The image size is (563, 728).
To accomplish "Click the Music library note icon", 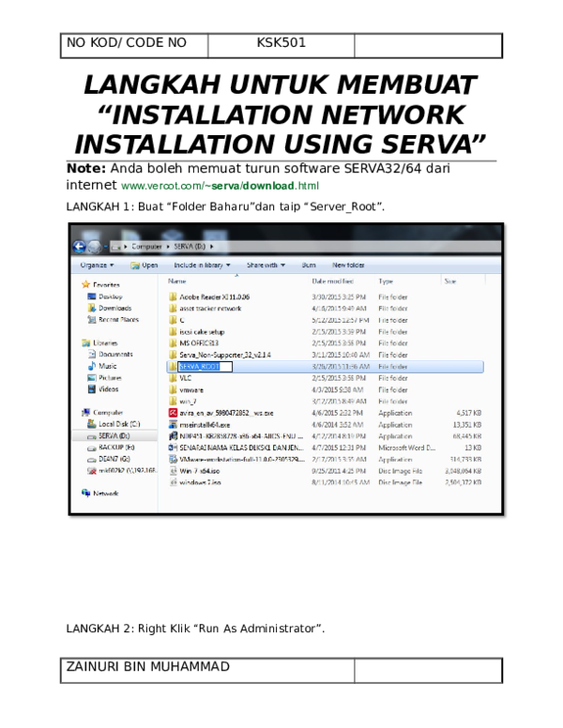I will point(92,366).
